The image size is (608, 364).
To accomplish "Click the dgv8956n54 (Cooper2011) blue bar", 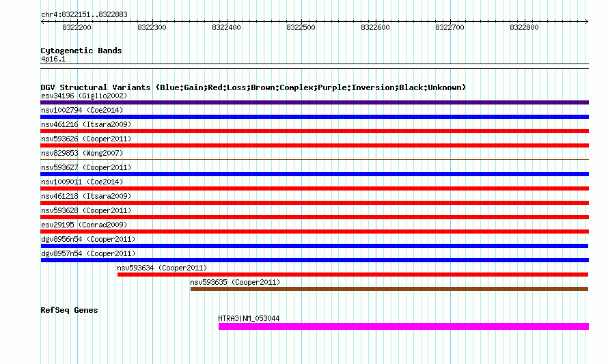I will point(314,246).
